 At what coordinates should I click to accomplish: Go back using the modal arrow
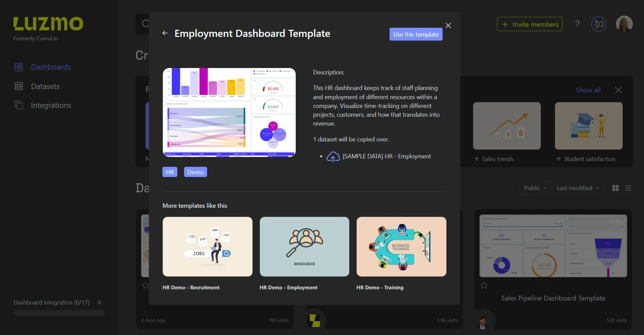165,33
